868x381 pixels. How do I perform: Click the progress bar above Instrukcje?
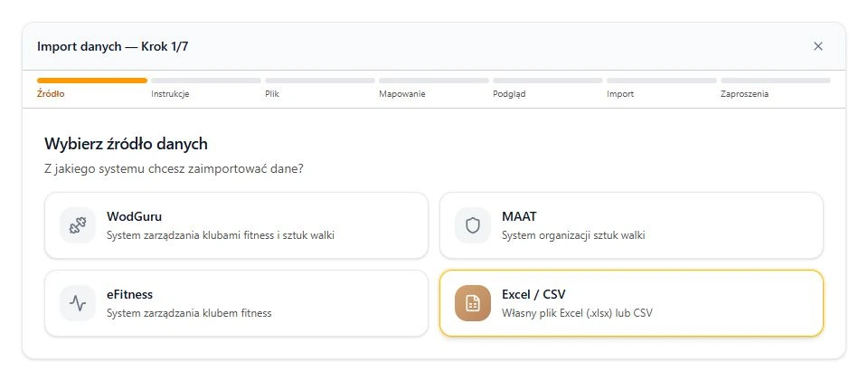click(206, 81)
